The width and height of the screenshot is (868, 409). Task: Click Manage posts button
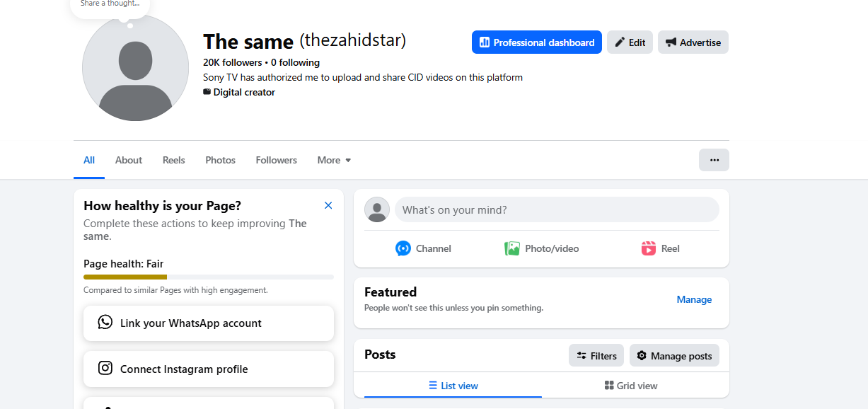coord(674,356)
